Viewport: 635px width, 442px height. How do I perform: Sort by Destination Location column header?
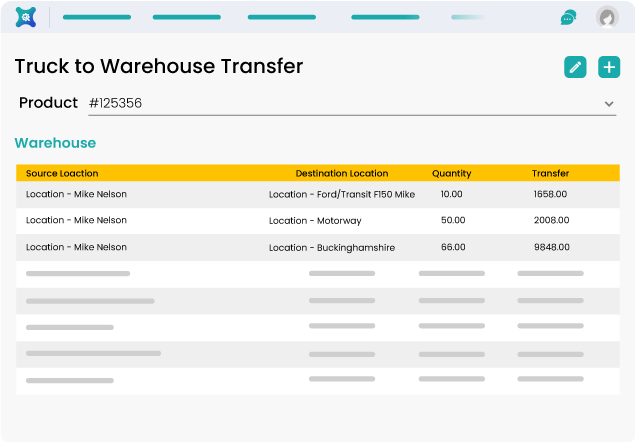point(342,173)
